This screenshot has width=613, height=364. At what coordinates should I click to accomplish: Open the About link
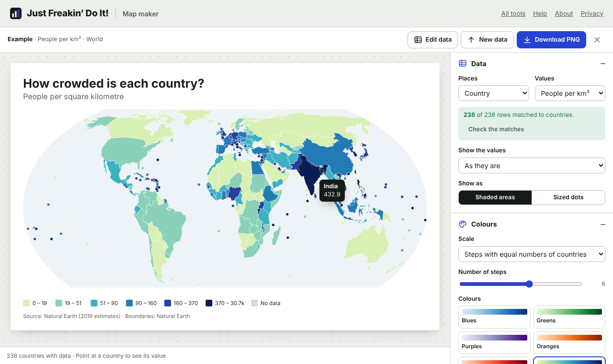[x=564, y=13]
